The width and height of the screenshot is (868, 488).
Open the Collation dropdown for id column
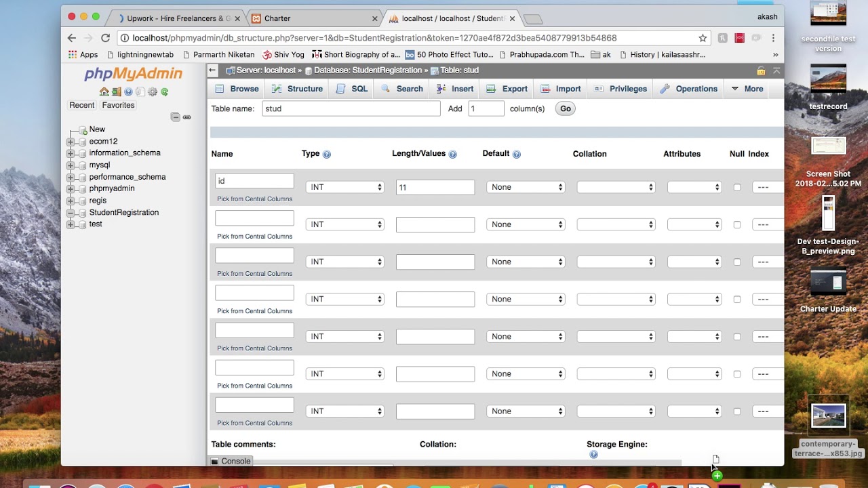pyautogui.click(x=616, y=187)
